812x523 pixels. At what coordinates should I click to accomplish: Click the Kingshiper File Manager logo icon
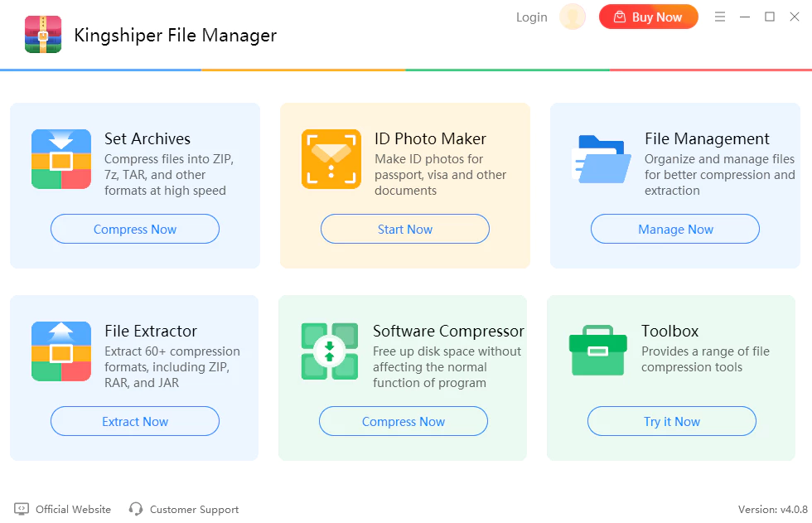click(x=43, y=34)
